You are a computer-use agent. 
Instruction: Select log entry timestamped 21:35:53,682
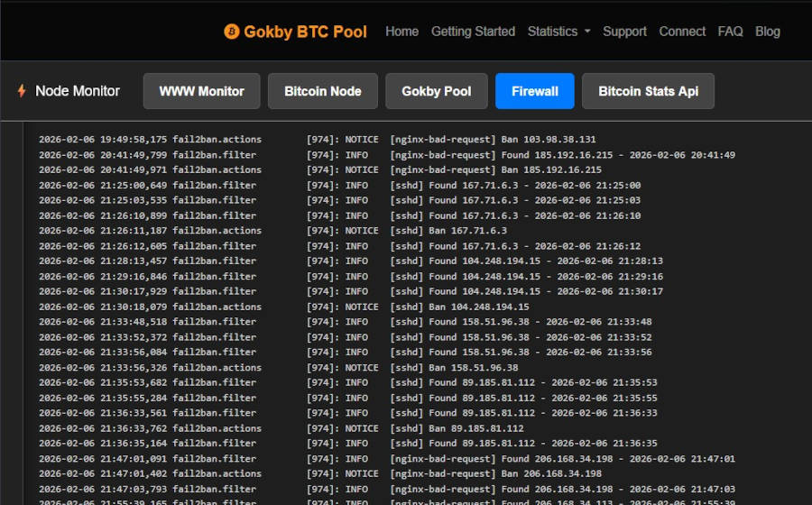348,383
